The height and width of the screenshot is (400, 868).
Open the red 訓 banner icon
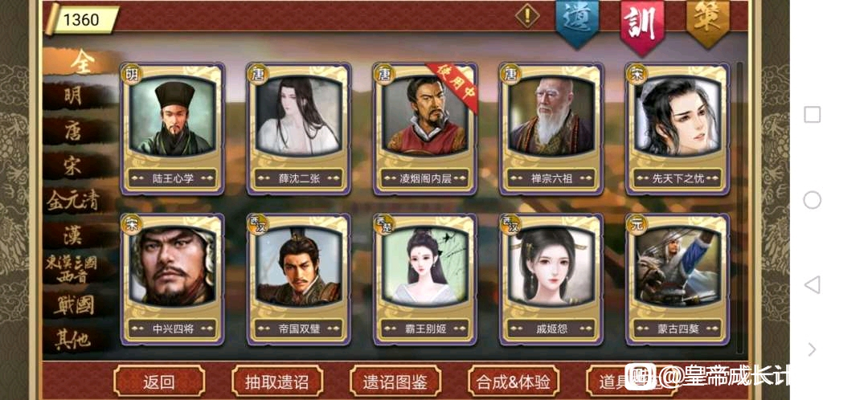pos(642,26)
